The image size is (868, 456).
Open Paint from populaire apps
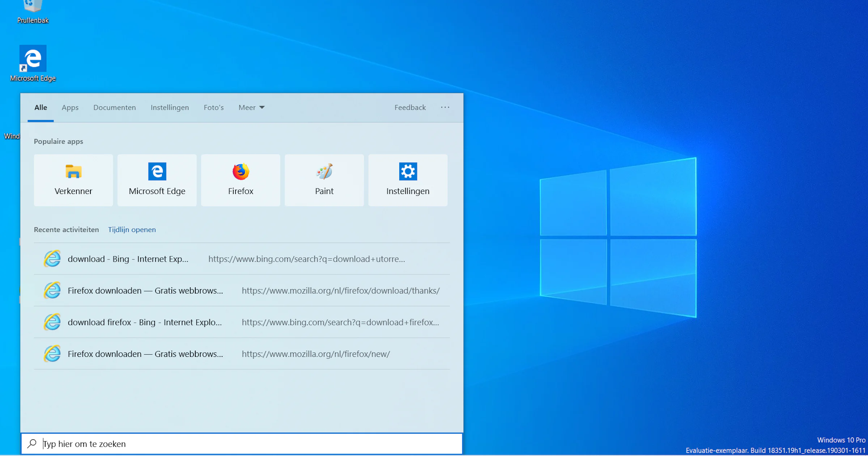324,180
